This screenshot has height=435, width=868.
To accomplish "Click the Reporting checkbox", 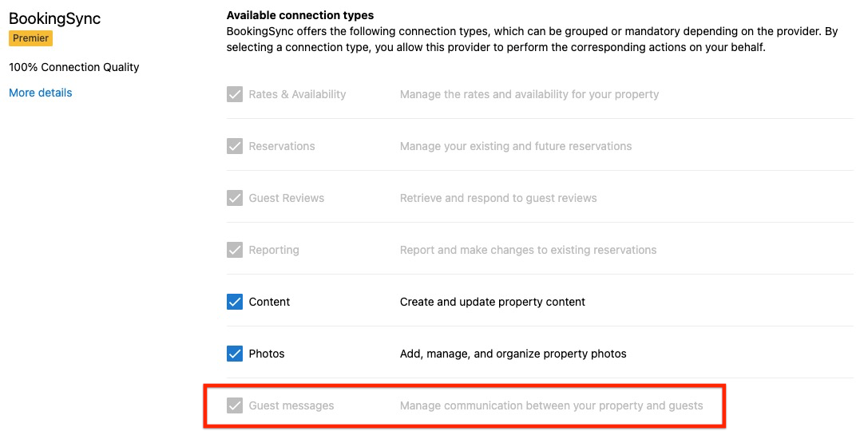I will (x=235, y=250).
